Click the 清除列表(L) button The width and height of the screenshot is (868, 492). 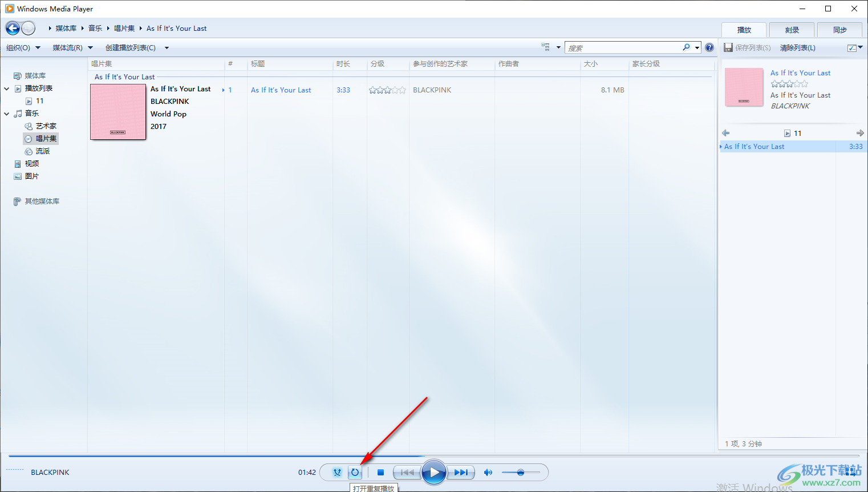[797, 48]
